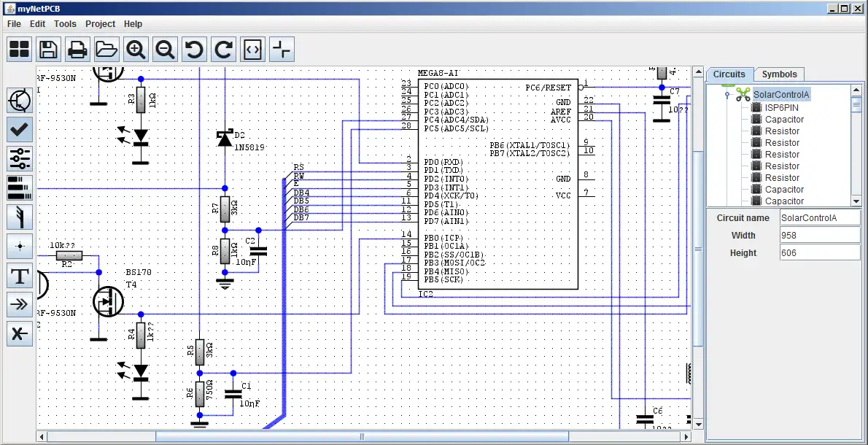Open the four-squares grid icon in the toolbar
This screenshot has height=445, width=868.
20,50
